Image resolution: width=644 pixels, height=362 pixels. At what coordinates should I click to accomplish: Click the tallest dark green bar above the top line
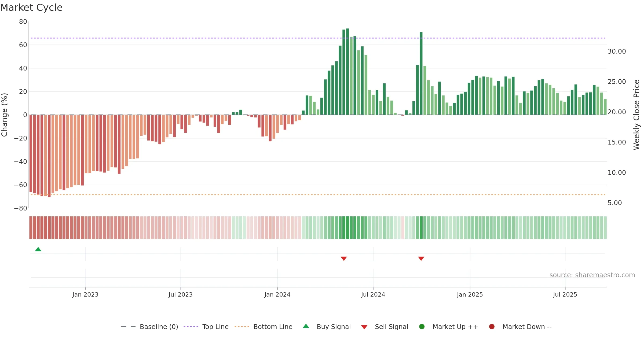click(347, 72)
